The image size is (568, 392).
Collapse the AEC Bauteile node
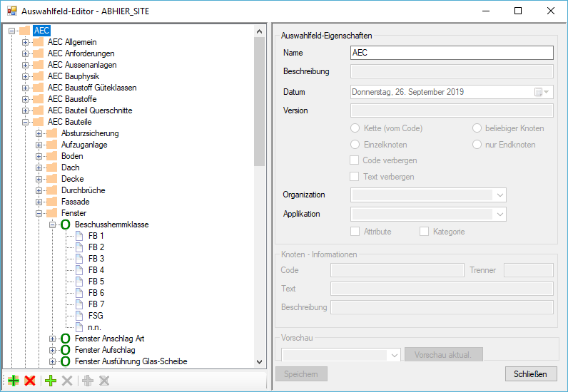tap(25, 122)
